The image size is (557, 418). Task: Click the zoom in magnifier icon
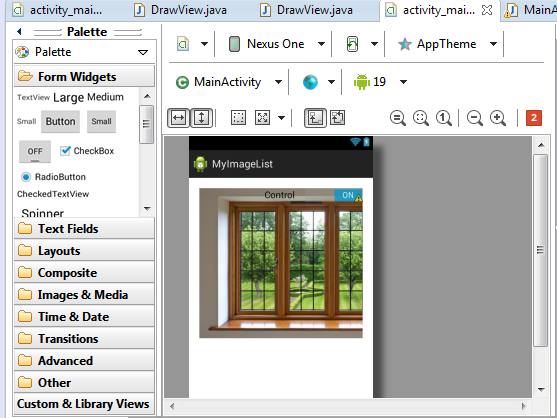coord(498,118)
